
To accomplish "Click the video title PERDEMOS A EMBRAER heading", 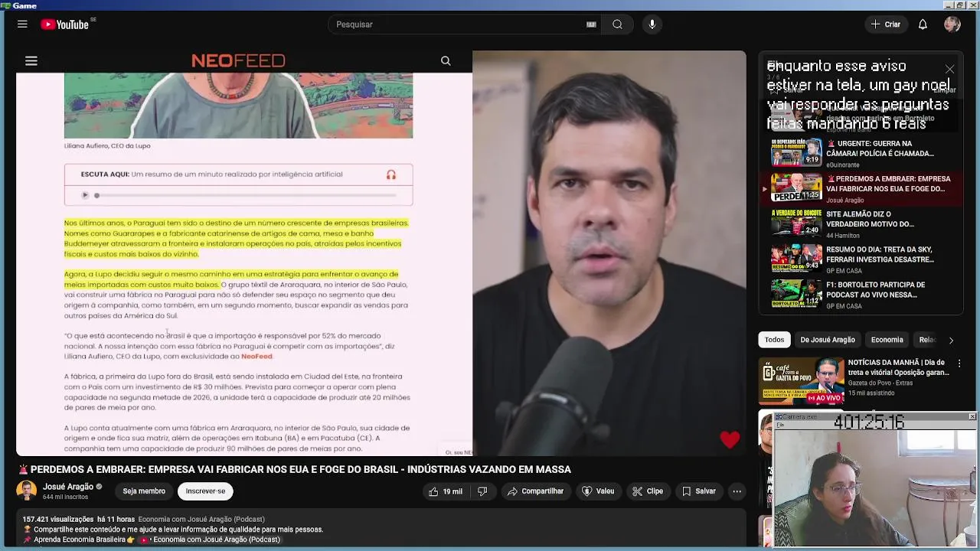I will (295, 469).
